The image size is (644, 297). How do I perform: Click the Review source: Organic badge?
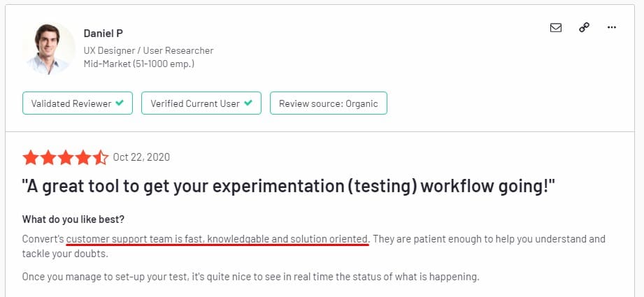point(328,103)
